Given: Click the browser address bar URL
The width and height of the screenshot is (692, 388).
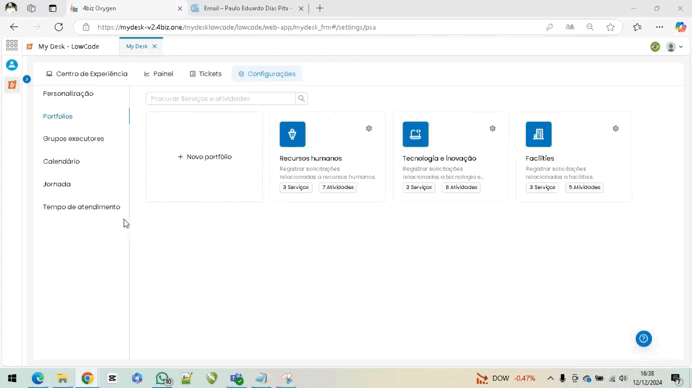Looking at the screenshot, I should [237, 27].
